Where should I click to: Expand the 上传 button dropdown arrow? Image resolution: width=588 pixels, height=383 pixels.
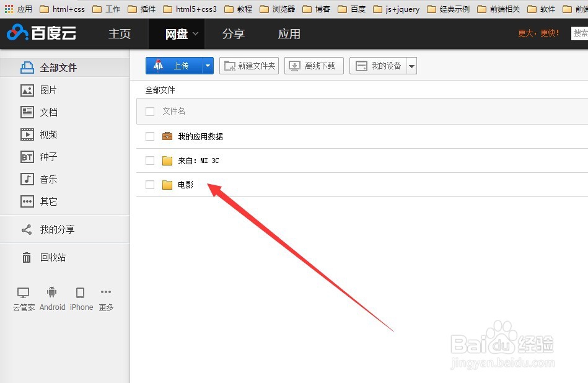pos(208,65)
